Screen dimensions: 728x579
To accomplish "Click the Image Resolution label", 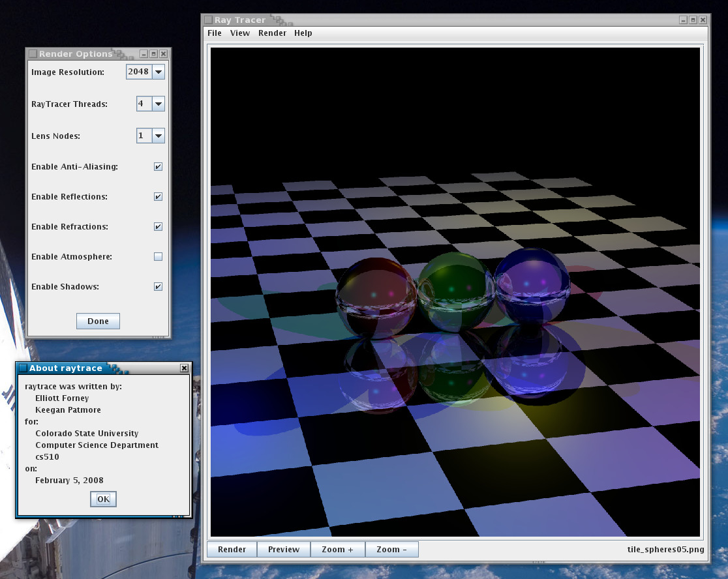I will (x=68, y=72).
